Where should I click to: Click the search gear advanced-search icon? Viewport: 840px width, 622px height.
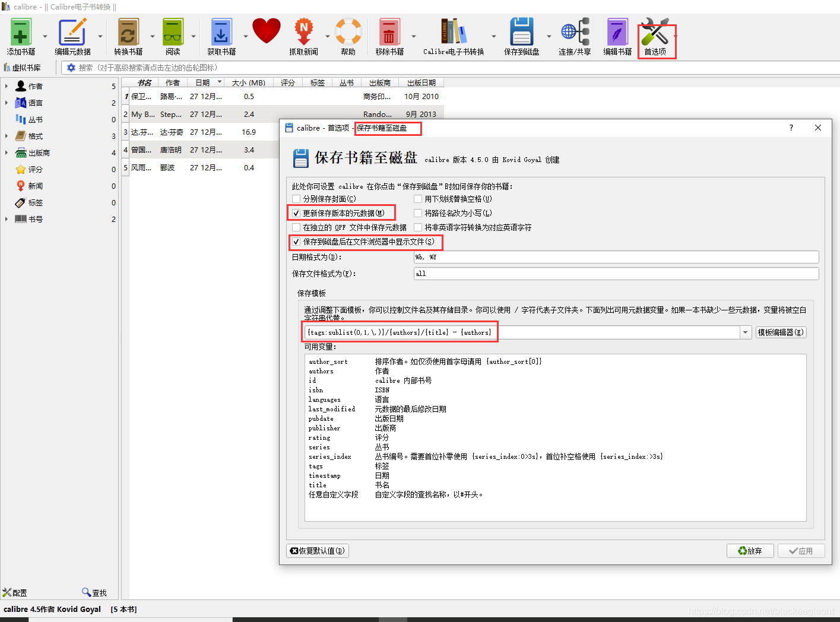click(x=71, y=68)
